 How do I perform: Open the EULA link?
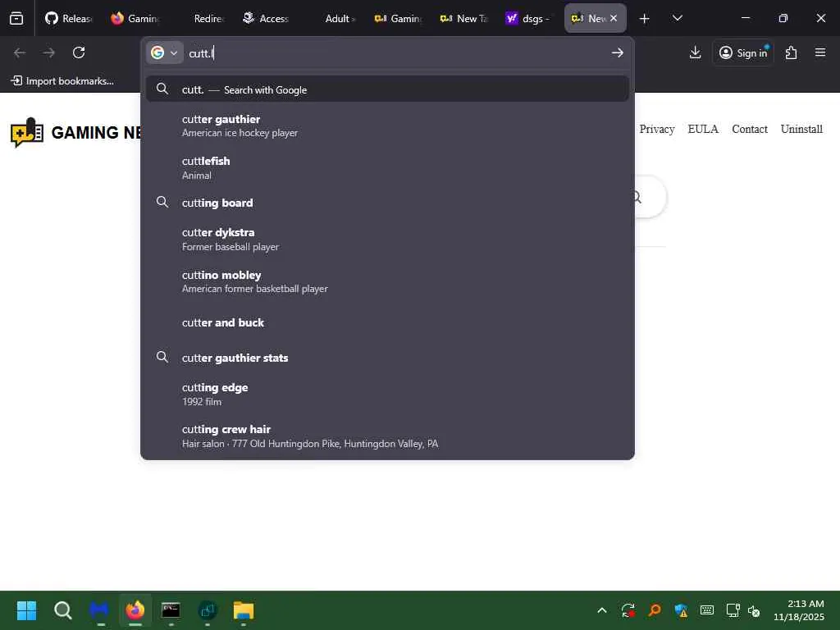pyautogui.click(x=703, y=129)
